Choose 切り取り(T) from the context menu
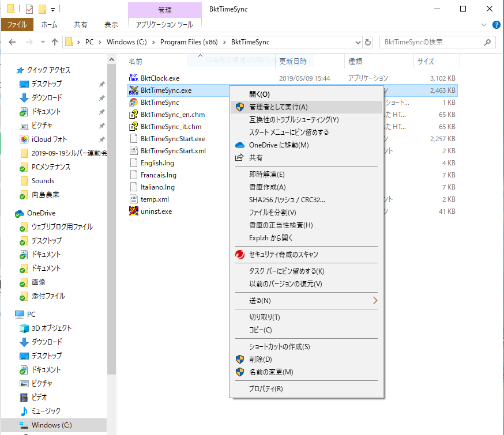 [x=306, y=317]
